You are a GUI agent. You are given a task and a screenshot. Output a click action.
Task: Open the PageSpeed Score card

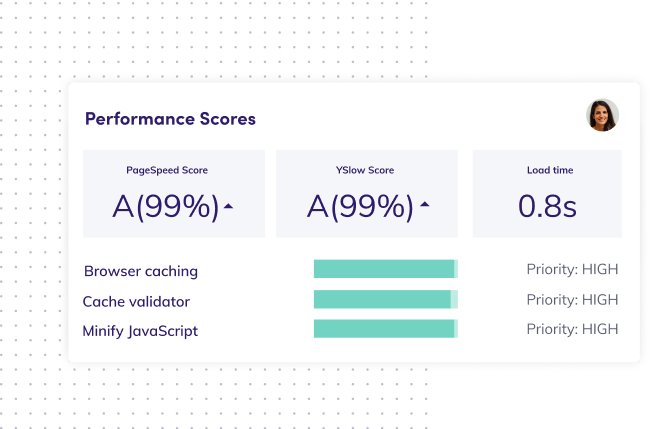(x=173, y=193)
